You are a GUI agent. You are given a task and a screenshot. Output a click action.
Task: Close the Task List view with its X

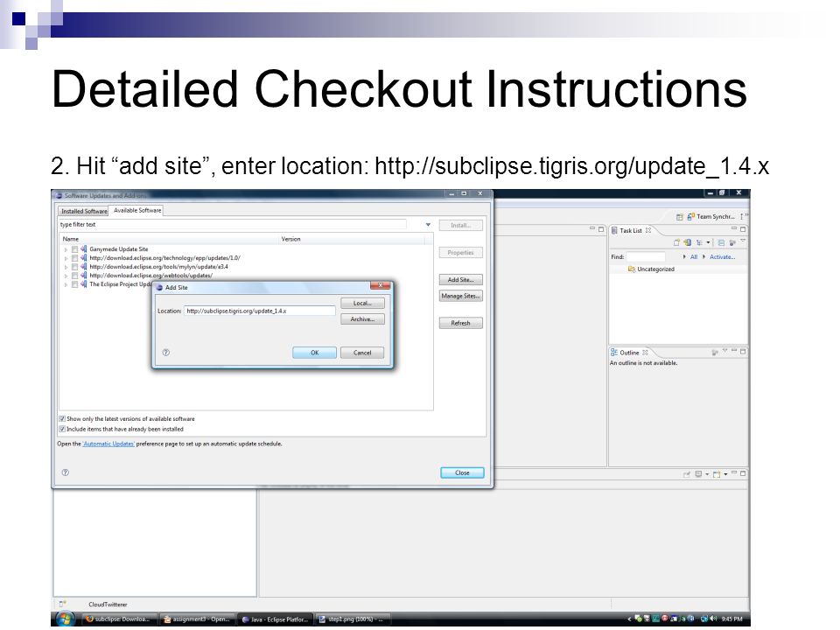648,230
